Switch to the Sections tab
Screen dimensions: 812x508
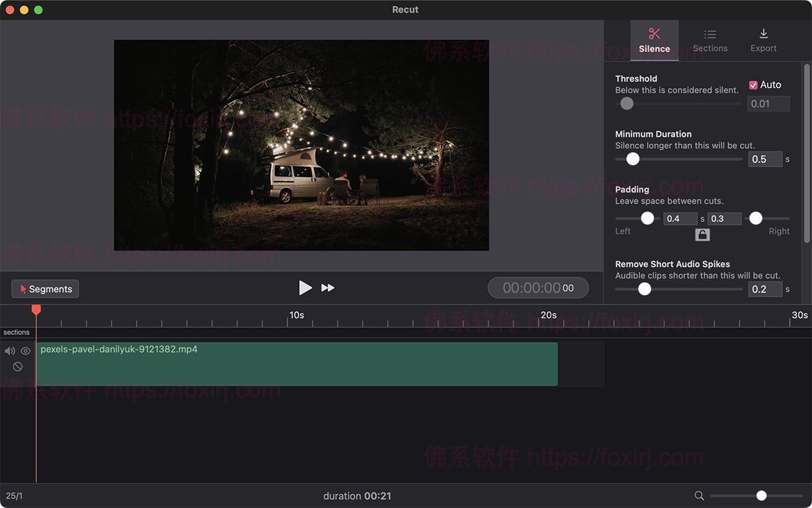click(x=710, y=41)
